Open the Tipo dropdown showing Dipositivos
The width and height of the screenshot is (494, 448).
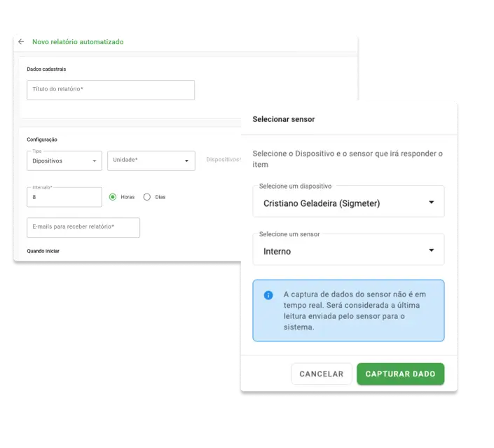point(64,161)
